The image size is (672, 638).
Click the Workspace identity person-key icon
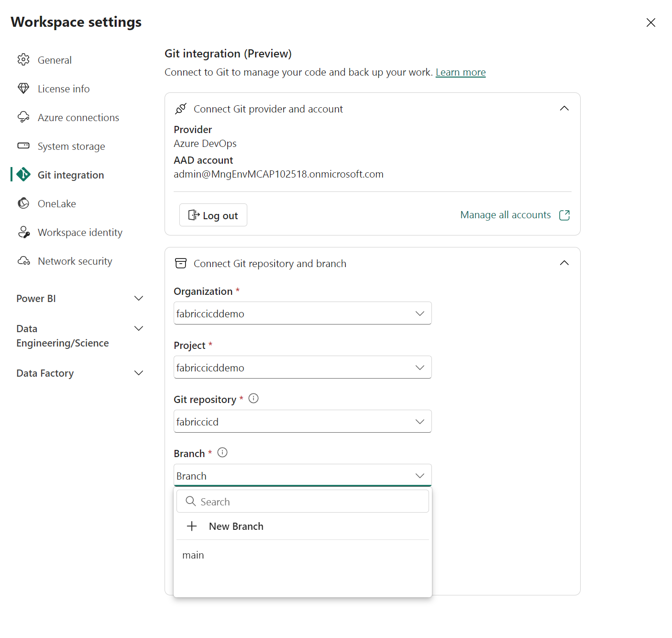23,232
